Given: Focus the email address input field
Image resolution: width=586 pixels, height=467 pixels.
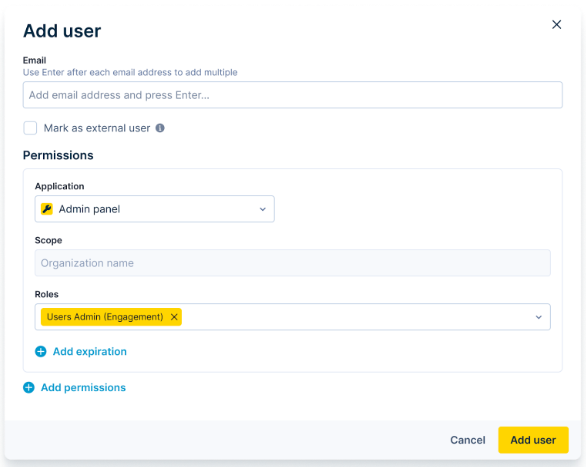Looking at the screenshot, I should [293, 95].
